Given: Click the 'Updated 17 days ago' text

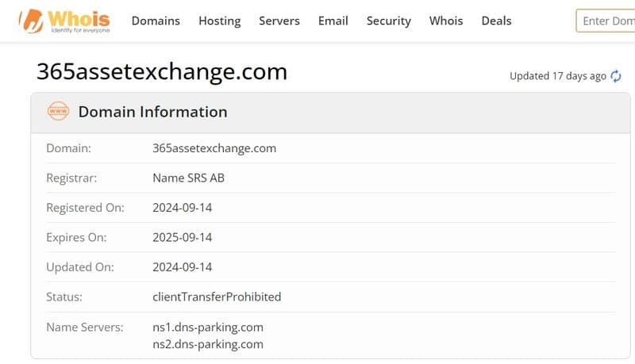Looking at the screenshot, I should [x=558, y=76].
